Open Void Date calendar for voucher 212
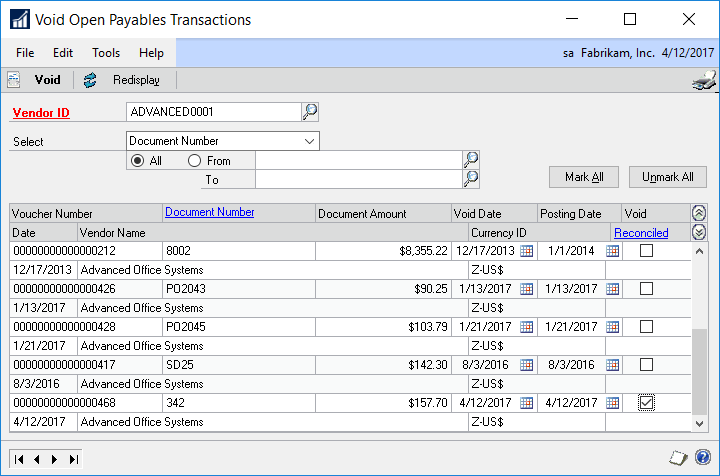Screen dimensions: 720x476 click(x=527, y=251)
